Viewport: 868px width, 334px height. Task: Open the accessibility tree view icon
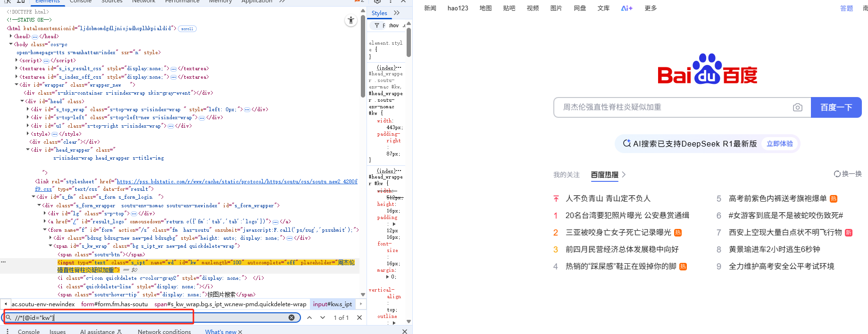[x=351, y=20]
